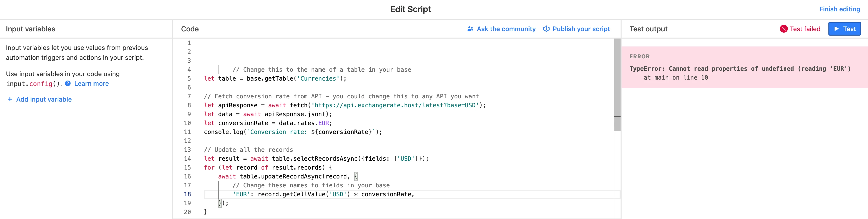Click the Code panel heading

[x=190, y=29]
